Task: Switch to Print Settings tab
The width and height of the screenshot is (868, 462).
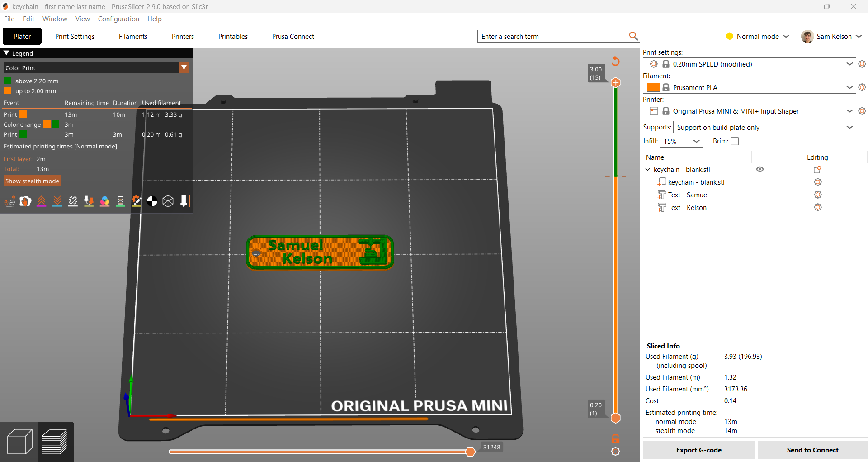Action: pos(75,37)
